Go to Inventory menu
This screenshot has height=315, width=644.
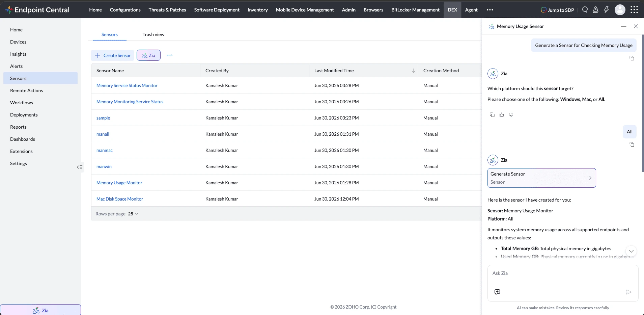pos(258,10)
